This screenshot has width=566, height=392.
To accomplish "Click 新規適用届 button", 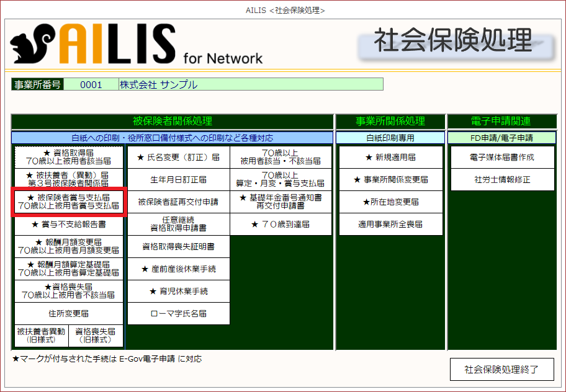I will pyautogui.click(x=390, y=158).
